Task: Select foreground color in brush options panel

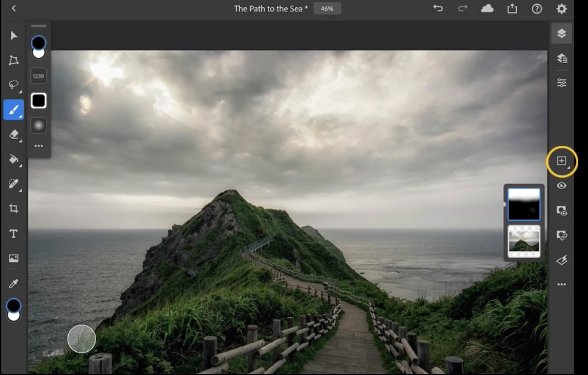Action: click(39, 42)
